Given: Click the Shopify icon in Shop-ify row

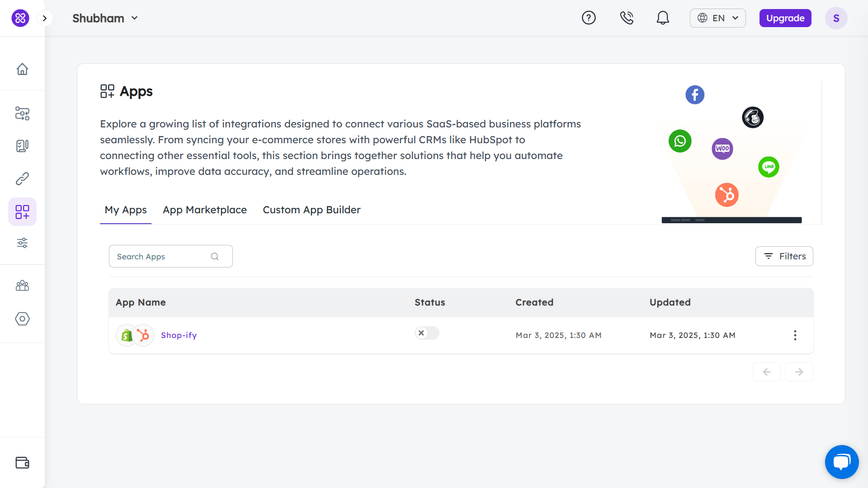Looking at the screenshot, I should [x=127, y=335].
